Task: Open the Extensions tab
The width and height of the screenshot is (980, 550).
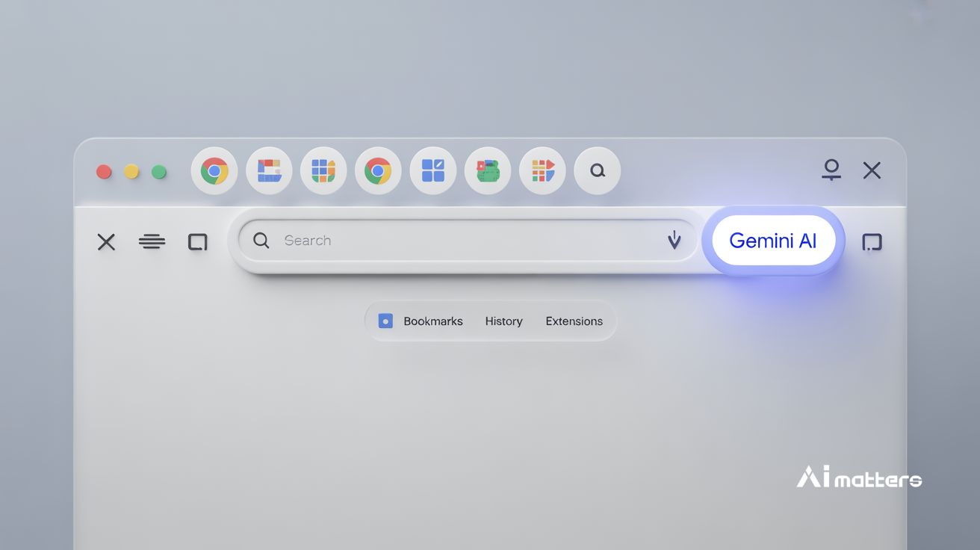Action: click(574, 321)
